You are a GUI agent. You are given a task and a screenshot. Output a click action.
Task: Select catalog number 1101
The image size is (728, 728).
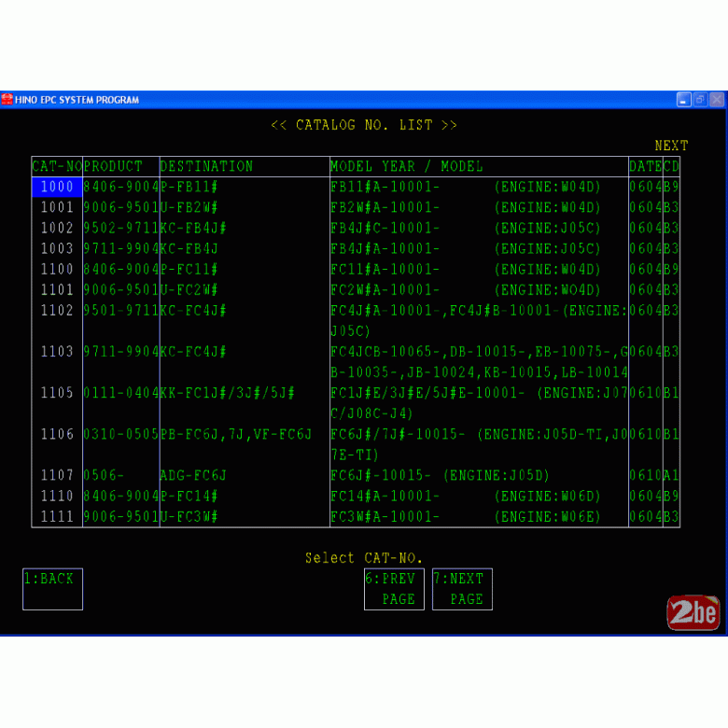57,289
